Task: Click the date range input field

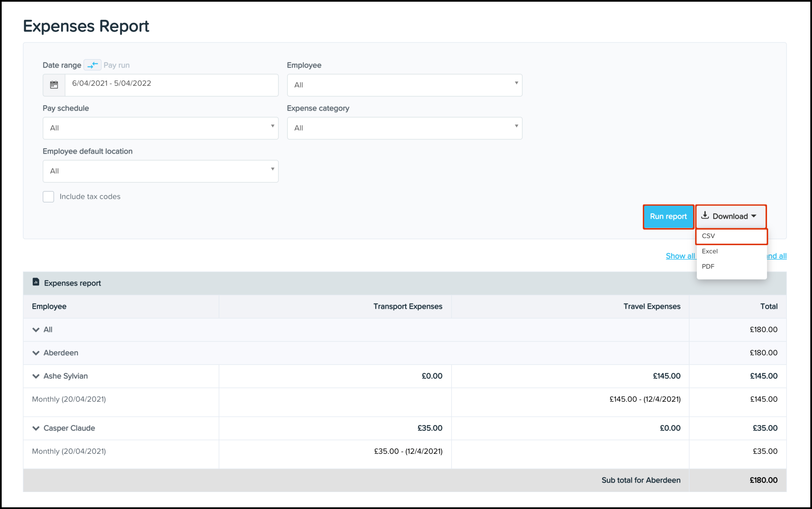Action: 171,84
